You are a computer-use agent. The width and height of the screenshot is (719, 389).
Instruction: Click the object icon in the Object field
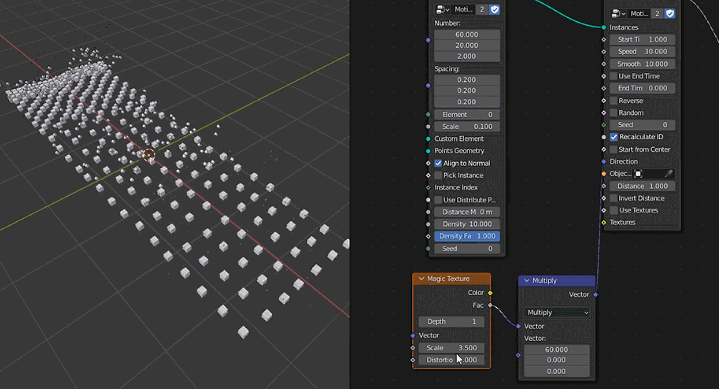[x=638, y=174]
